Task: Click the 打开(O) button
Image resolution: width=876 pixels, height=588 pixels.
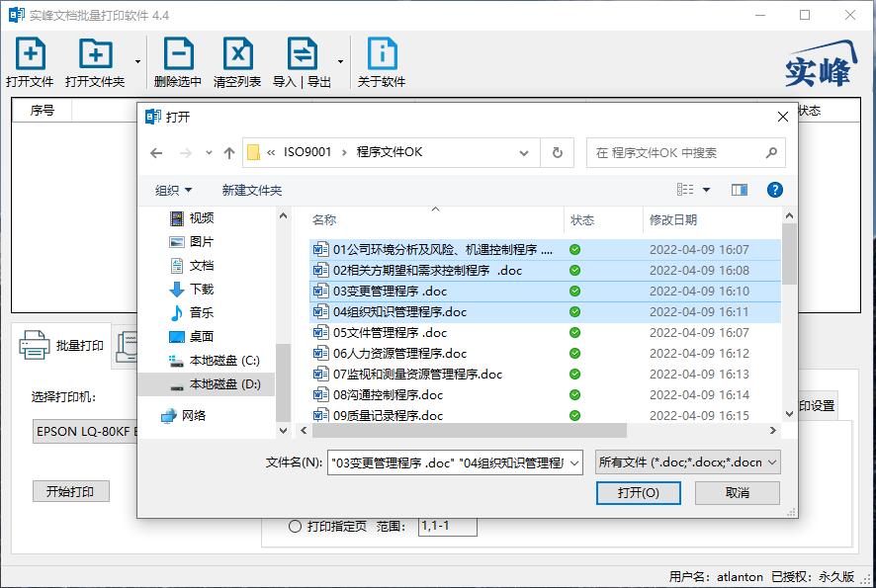Action: pyautogui.click(x=638, y=493)
